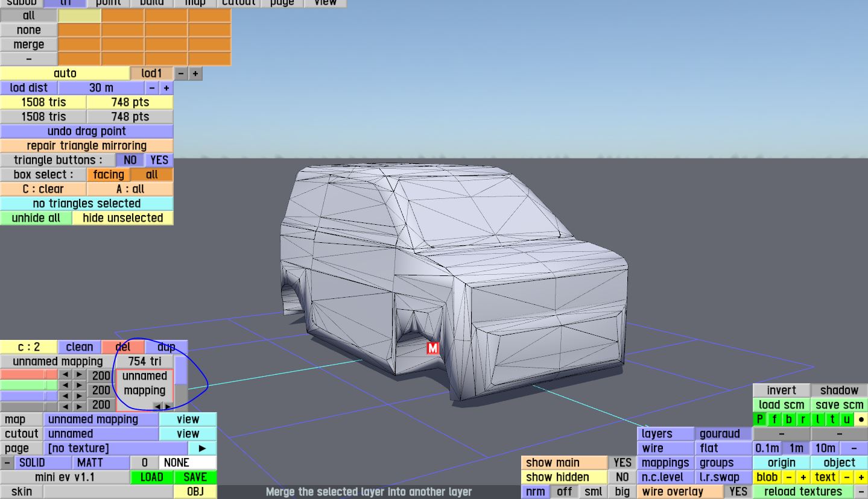The image size is (868, 499).
Task: Switch to the tri tab
Action: (x=65, y=3)
